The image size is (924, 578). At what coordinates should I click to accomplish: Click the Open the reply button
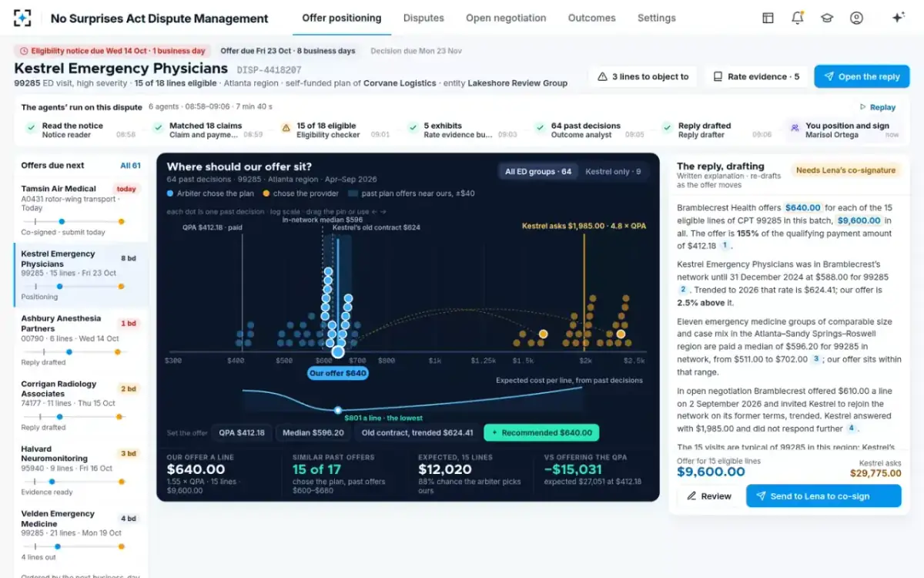862,76
